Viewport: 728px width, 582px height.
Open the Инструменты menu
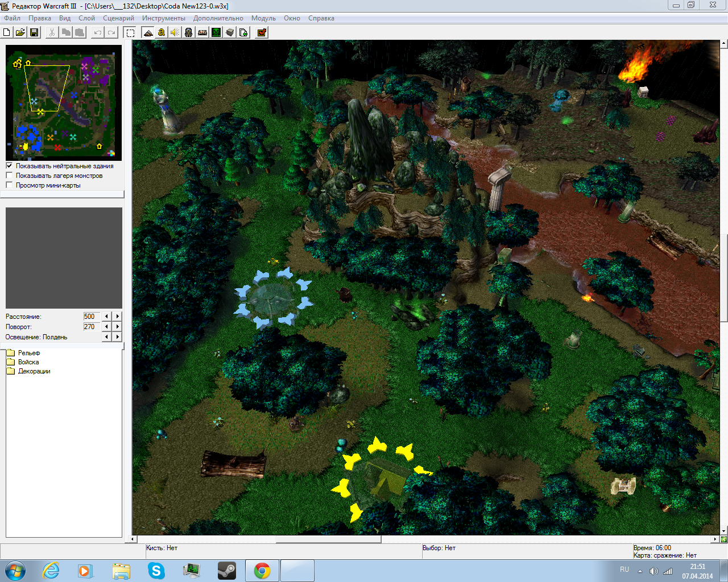[x=164, y=18]
